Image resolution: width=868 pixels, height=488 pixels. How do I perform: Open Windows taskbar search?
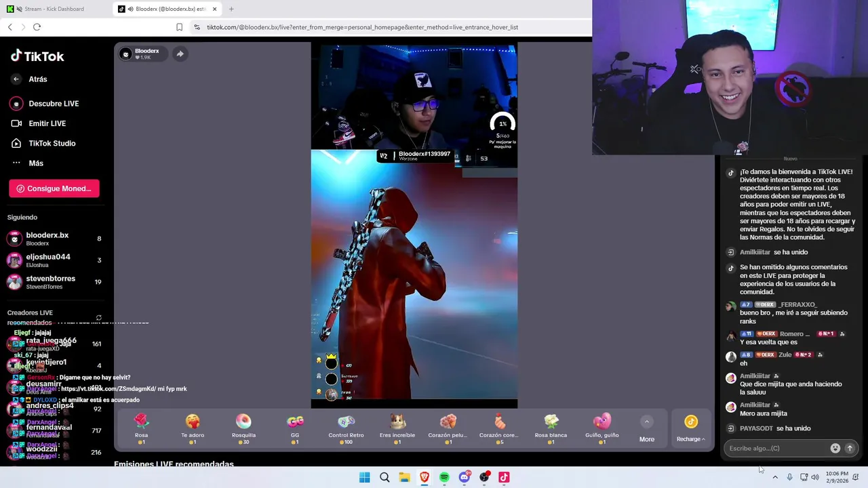(384, 477)
